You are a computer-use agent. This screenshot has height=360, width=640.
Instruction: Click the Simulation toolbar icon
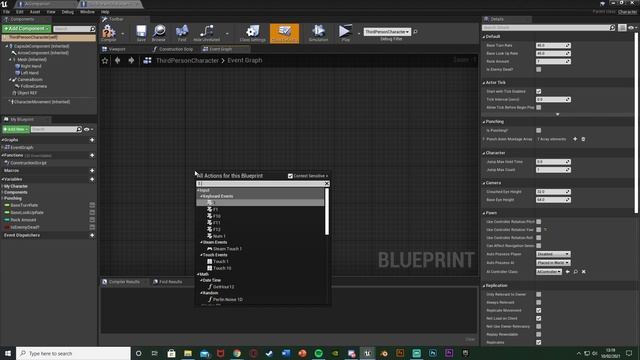(318, 33)
